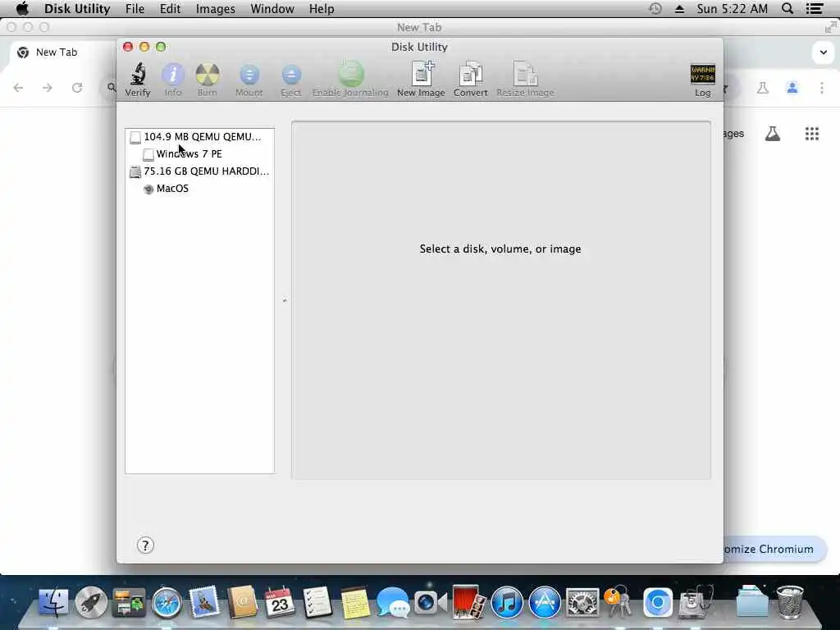Click the eject menu bar icon
The width and height of the screenshot is (840, 630).
click(679, 8)
